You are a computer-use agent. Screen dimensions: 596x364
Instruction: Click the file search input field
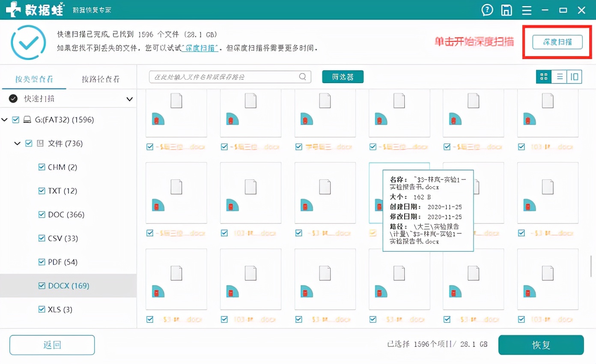pyautogui.click(x=223, y=77)
